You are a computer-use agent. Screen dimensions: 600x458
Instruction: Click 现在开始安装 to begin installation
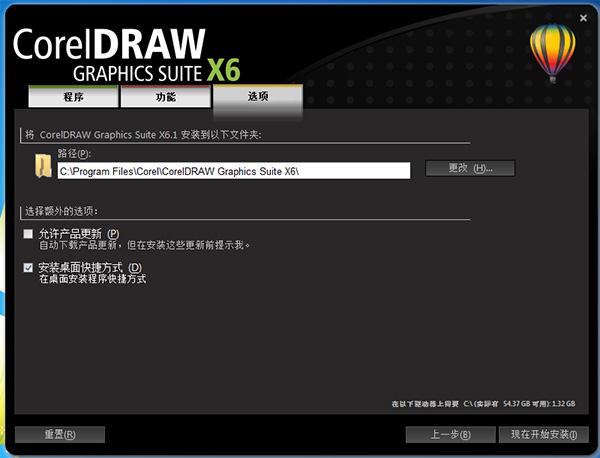544,434
